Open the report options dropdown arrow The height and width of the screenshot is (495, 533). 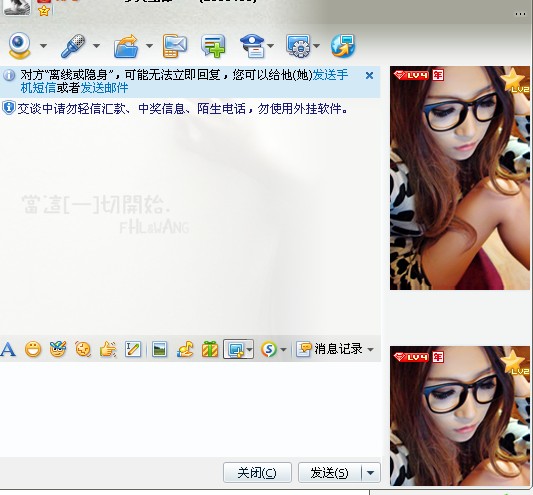271,45
